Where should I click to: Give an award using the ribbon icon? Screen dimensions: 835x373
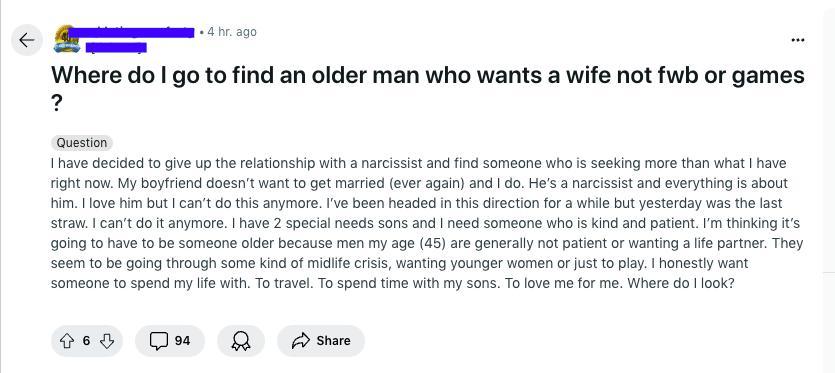[x=241, y=341]
